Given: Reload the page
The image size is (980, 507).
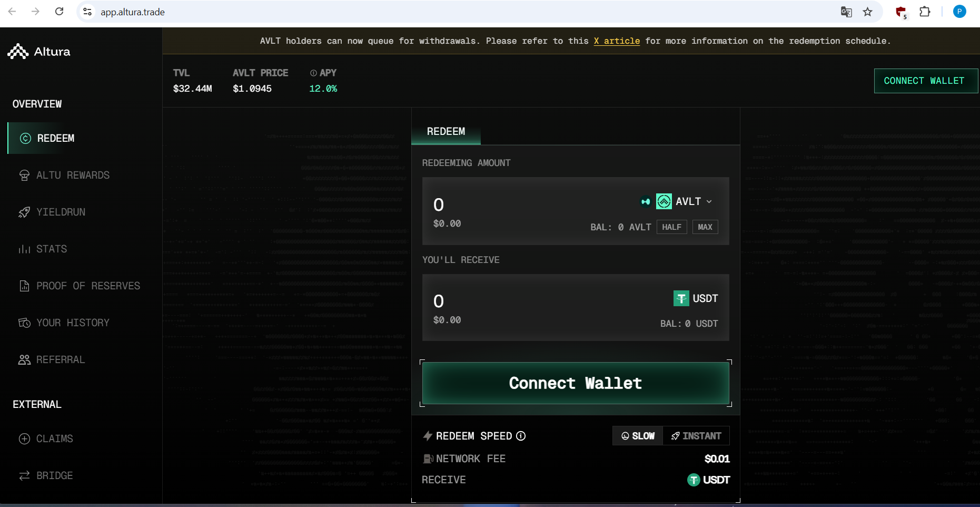Looking at the screenshot, I should (60, 12).
